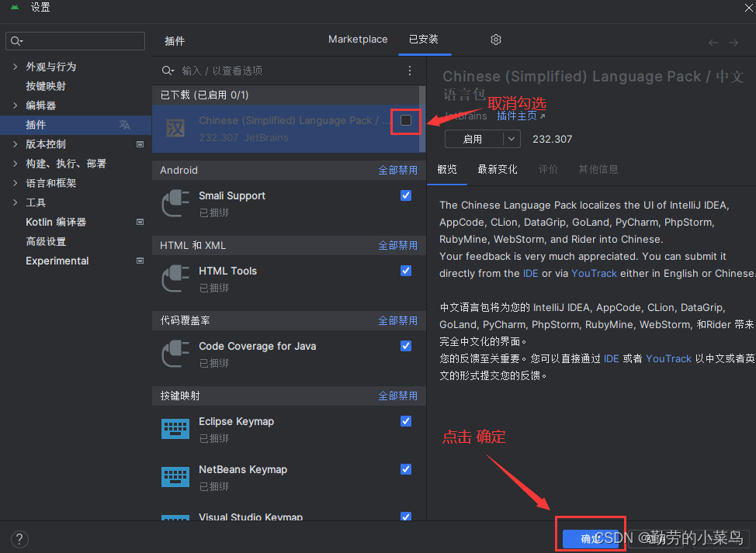This screenshot has height=553, width=756.
Task: Open the 概览 tab
Action: point(447,169)
